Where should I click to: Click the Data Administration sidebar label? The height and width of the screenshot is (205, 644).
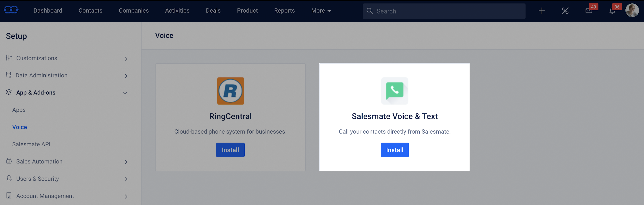(41, 75)
